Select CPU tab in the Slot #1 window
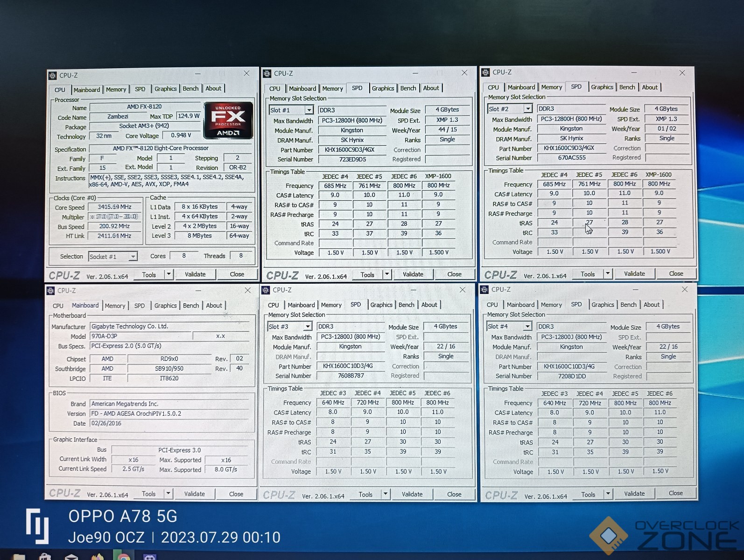This screenshot has height=560, width=744. [275, 89]
